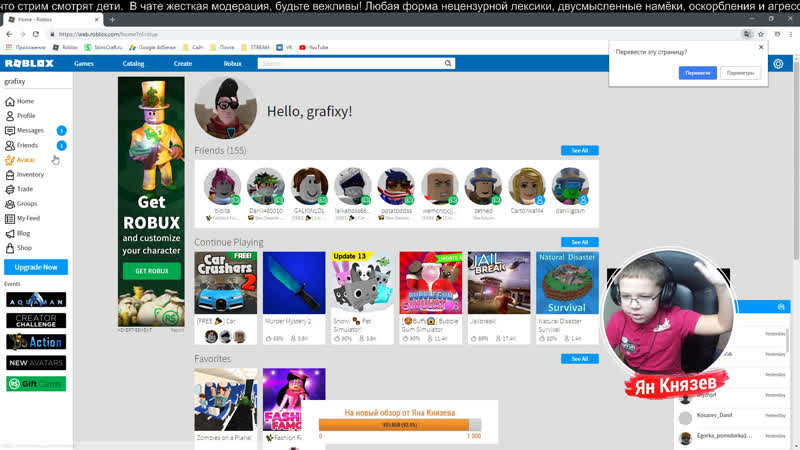Open Groups in the sidebar
The height and width of the screenshot is (450, 800).
(x=21, y=204)
